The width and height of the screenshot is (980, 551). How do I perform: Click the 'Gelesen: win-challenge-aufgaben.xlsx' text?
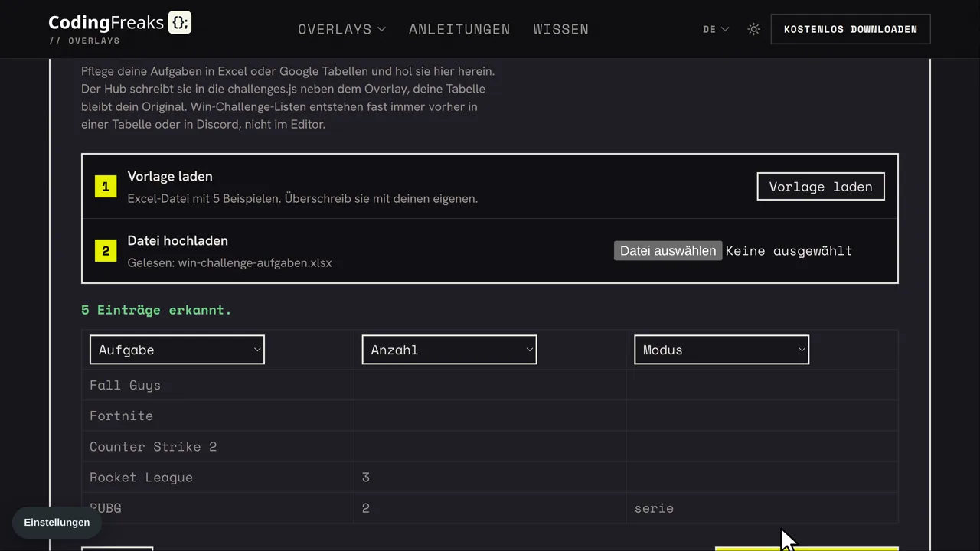pos(230,262)
